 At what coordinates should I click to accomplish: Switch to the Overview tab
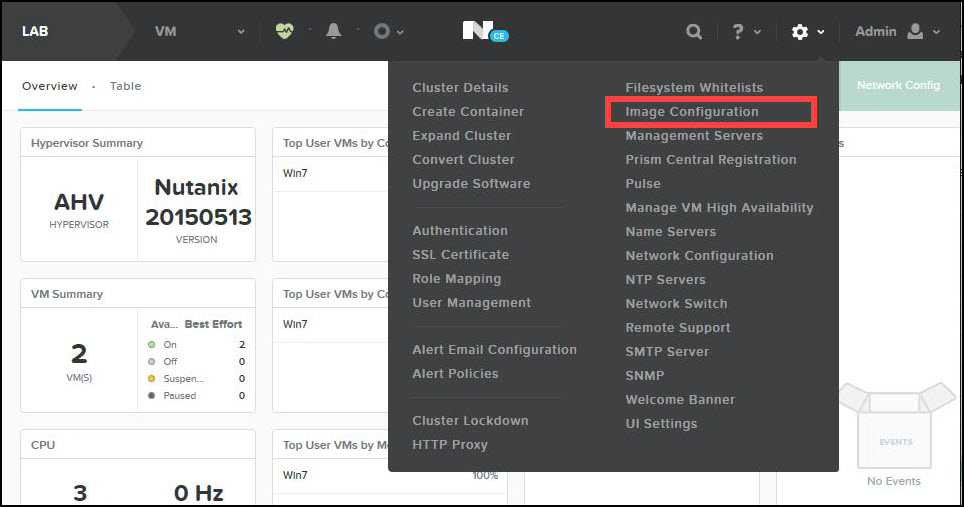click(x=50, y=86)
